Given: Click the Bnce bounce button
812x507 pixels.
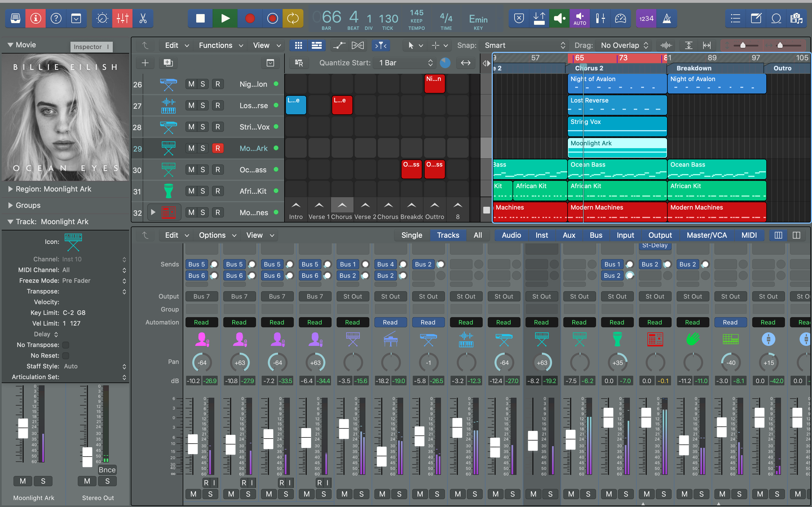Looking at the screenshot, I should coord(107,470).
